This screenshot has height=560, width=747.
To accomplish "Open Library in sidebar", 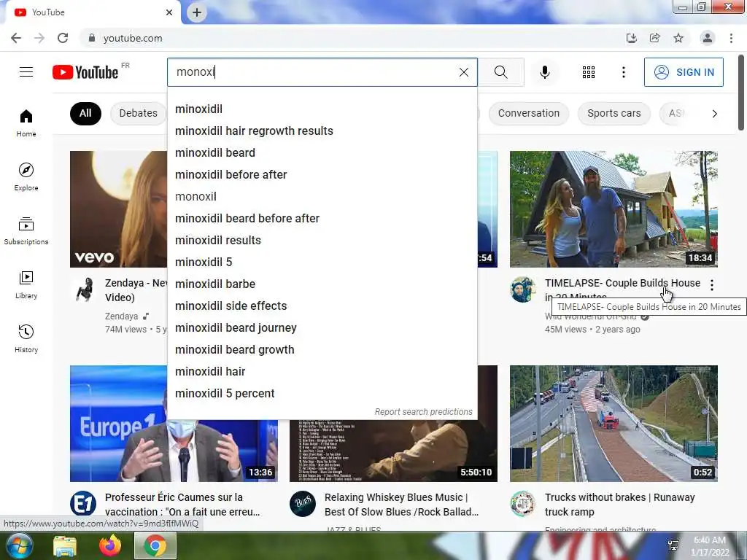I will pyautogui.click(x=26, y=284).
